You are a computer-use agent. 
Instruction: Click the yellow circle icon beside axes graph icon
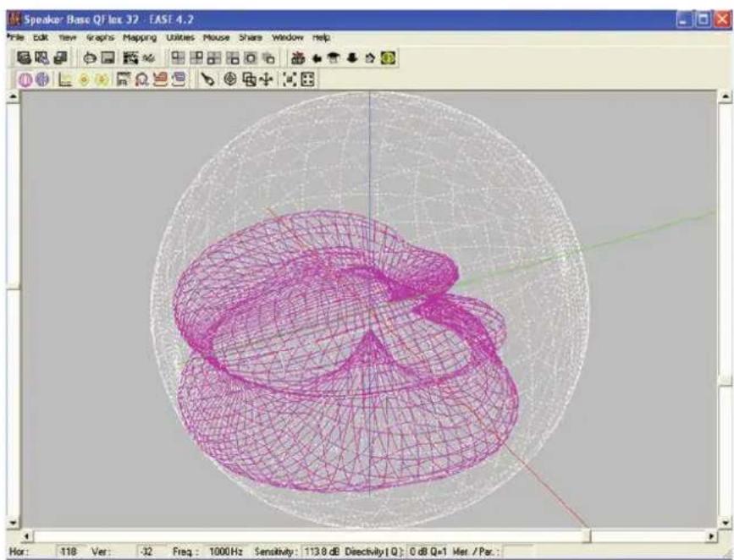coord(84,80)
